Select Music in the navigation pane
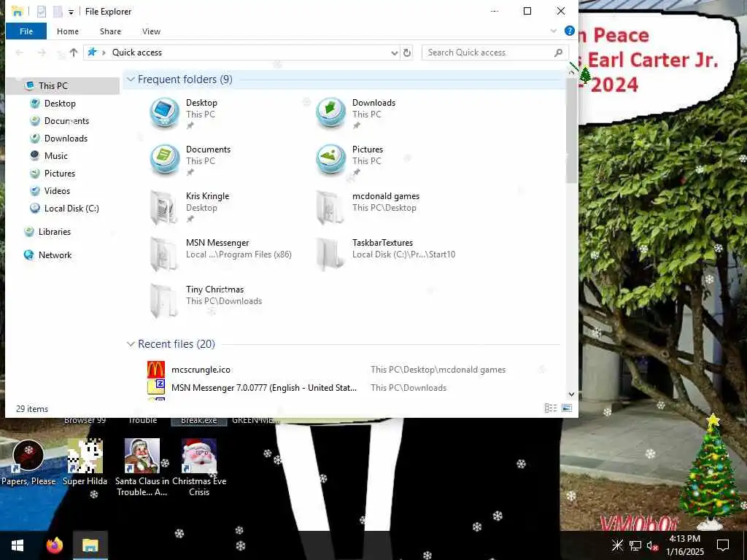 click(55, 156)
